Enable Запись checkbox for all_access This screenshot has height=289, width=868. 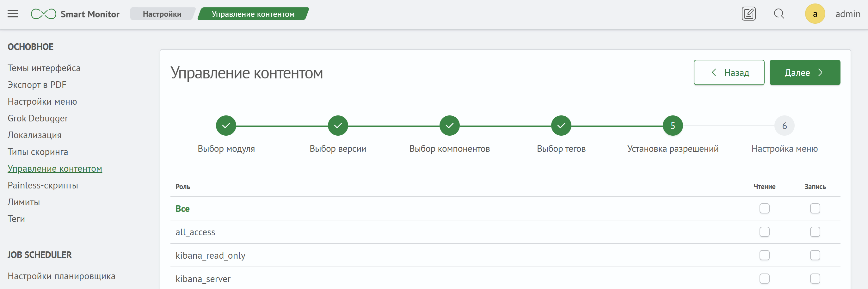click(815, 232)
